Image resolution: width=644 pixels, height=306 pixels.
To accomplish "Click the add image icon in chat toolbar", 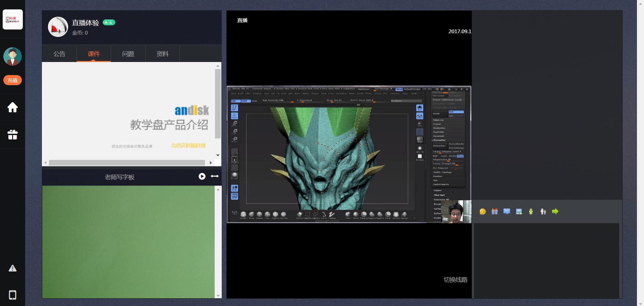I will click(519, 211).
